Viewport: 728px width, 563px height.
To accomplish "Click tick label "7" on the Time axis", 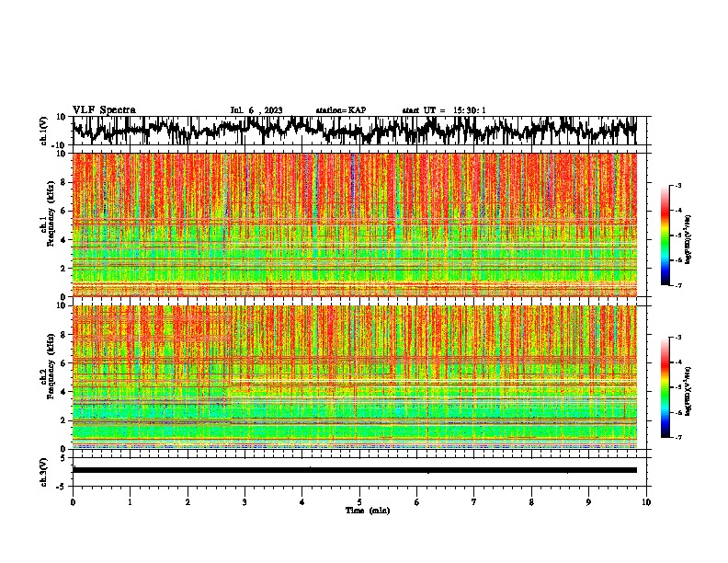I will [474, 502].
